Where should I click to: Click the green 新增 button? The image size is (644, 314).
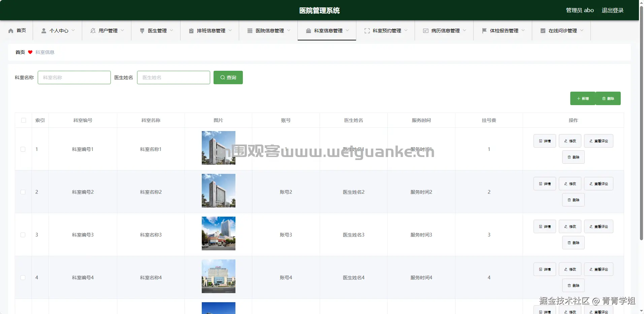click(x=583, y=98)
